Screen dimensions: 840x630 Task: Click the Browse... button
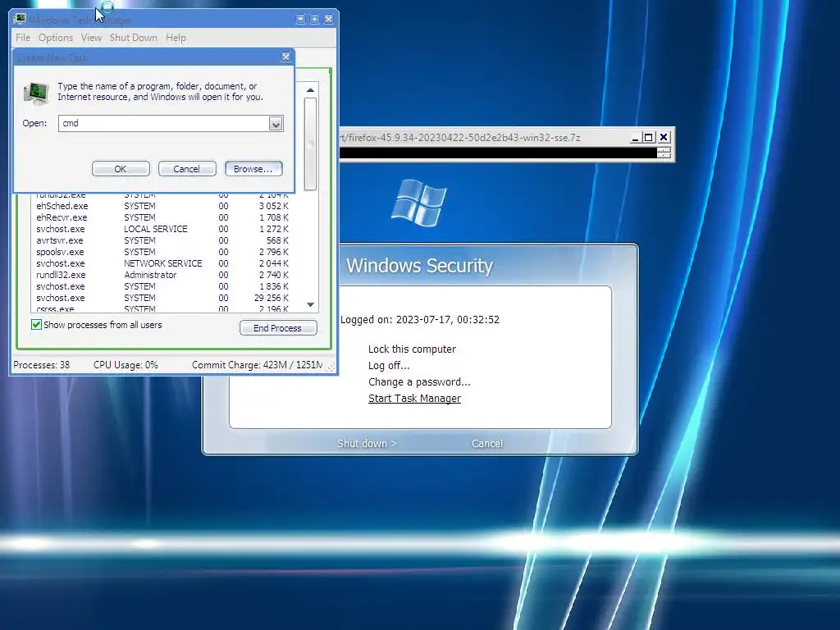253,169
